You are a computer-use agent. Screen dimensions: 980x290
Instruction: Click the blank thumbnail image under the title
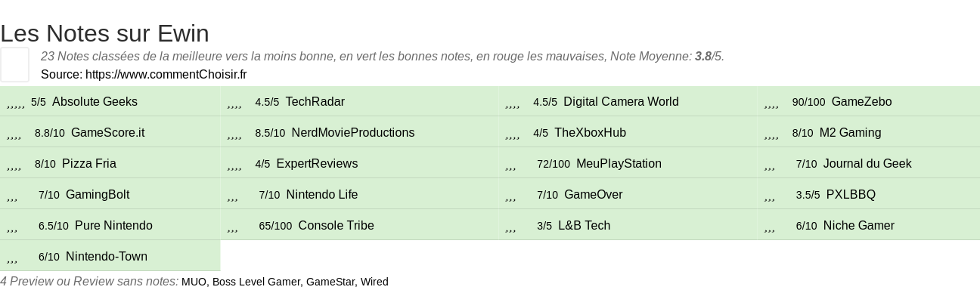14,64
